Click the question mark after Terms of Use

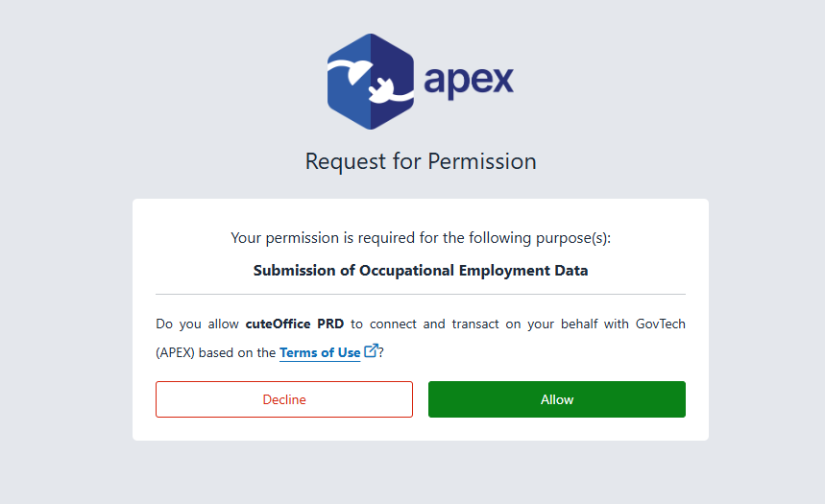pos(381,352)
